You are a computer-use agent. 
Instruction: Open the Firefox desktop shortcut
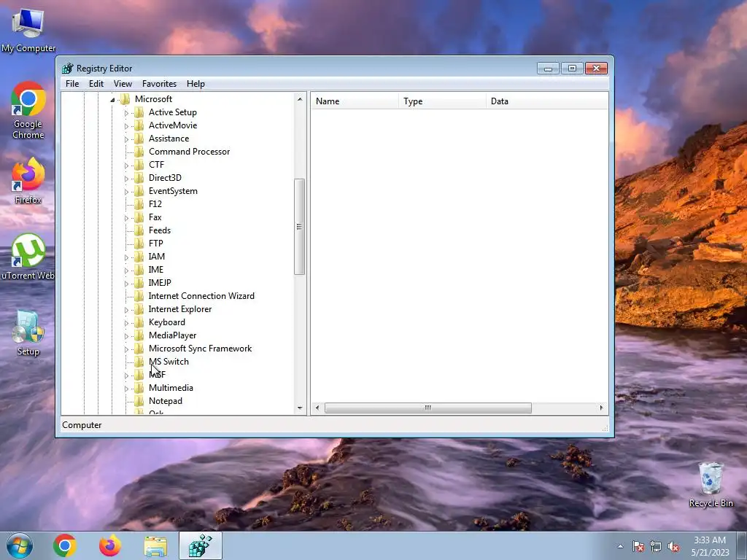coord(28,181)
